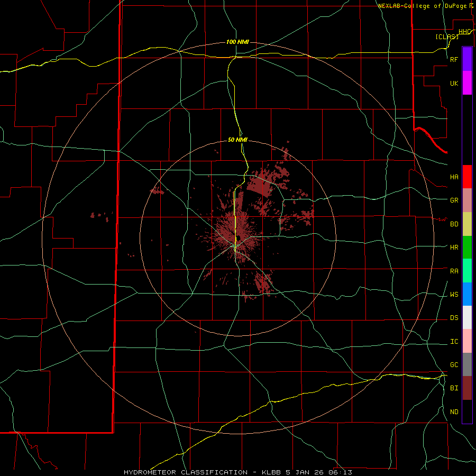Click the green HR legend color swatch

click(x=467, y=248)
